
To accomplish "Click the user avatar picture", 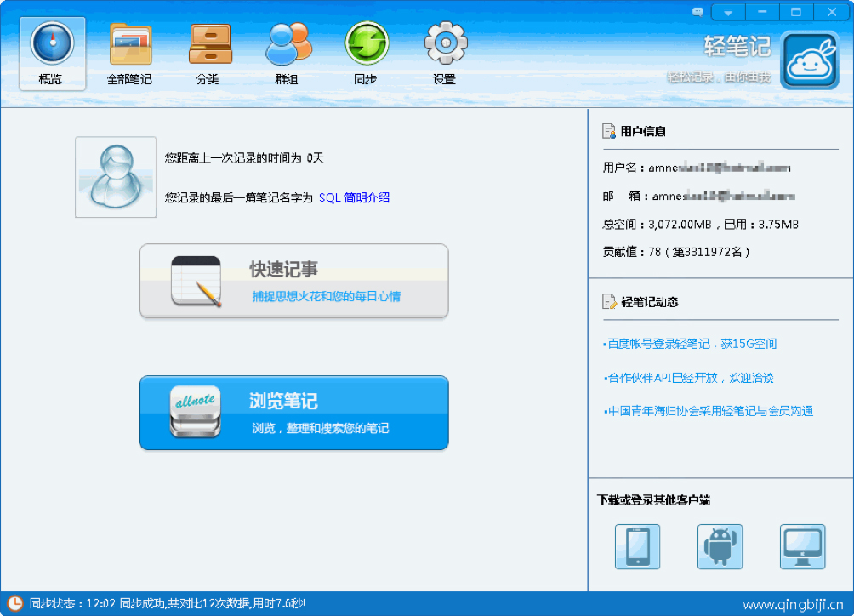I will [x=116, y=177].
